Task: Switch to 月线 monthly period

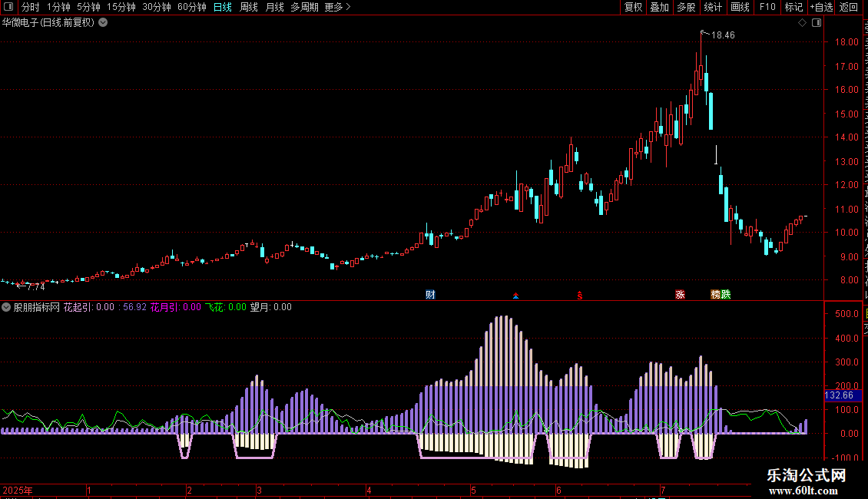Action: (274, 7)
